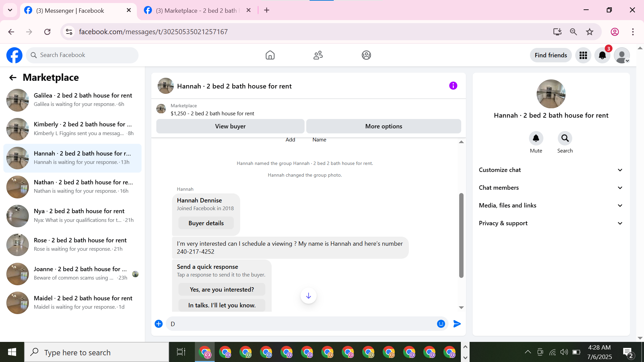Screen dimensions: 644x362
Task: Close the Marketplace browser tab
Action: point(249,10)
